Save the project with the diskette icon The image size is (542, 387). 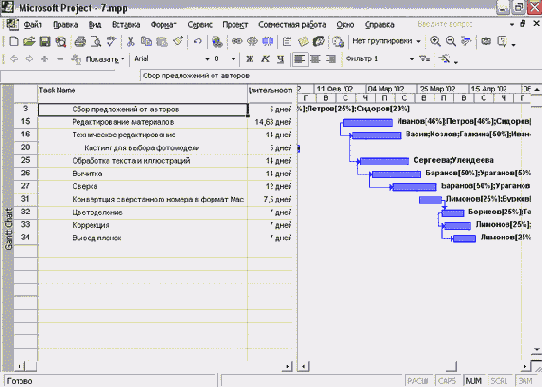(45, 42)
